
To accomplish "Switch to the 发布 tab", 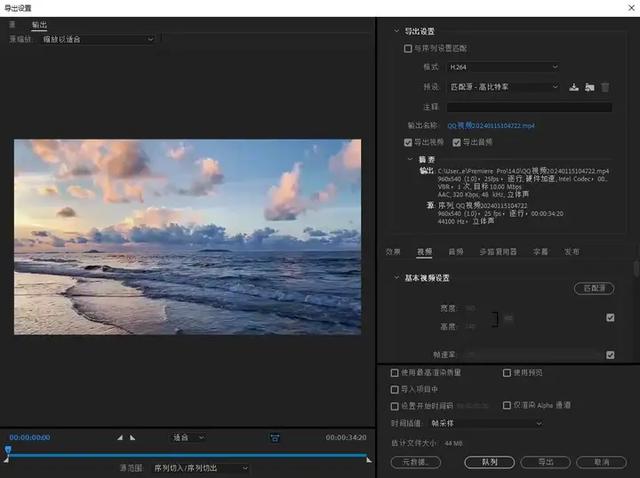I will pyautogui.click(x=572, y=252).
